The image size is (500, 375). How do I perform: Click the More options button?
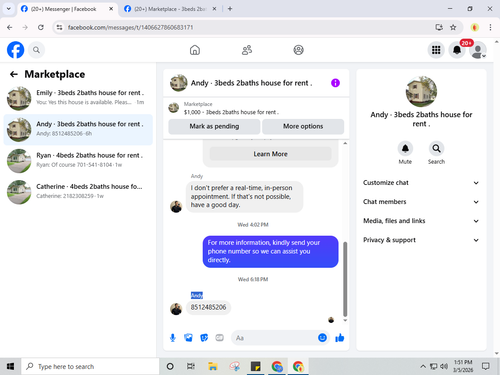coord(303,126)
